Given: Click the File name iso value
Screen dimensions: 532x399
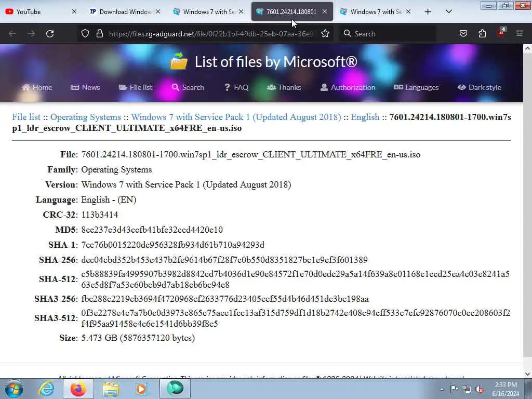Looking at the screenshot, I should (251, 155).
